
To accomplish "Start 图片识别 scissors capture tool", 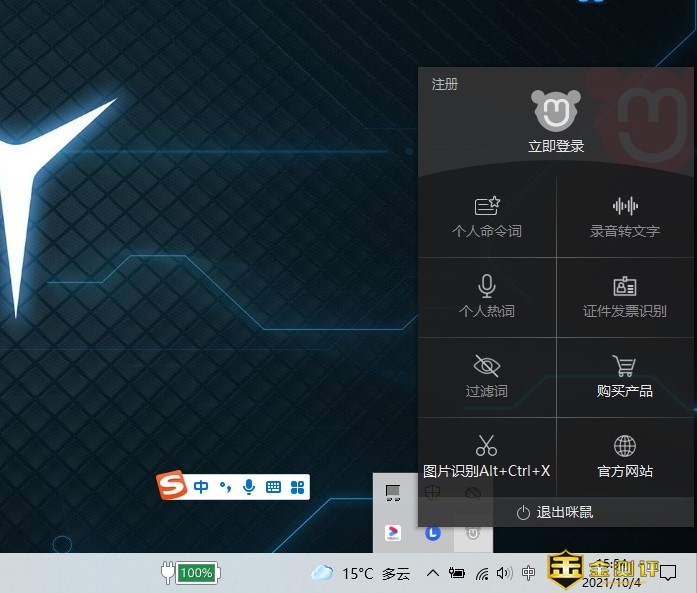I will click(x=487, y=457).
